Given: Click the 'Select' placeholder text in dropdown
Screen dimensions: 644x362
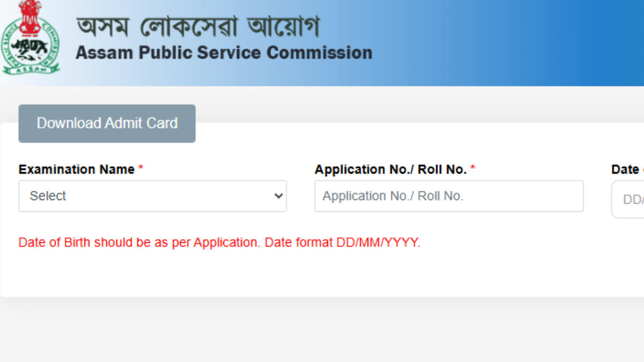Looking at the screenshot, I should (x=48, y=196).
